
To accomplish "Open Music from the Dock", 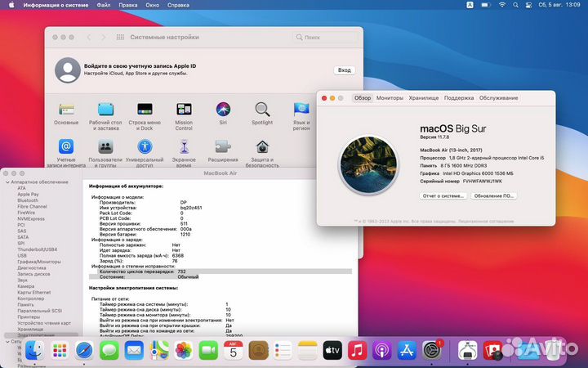I will click(358, 351).
